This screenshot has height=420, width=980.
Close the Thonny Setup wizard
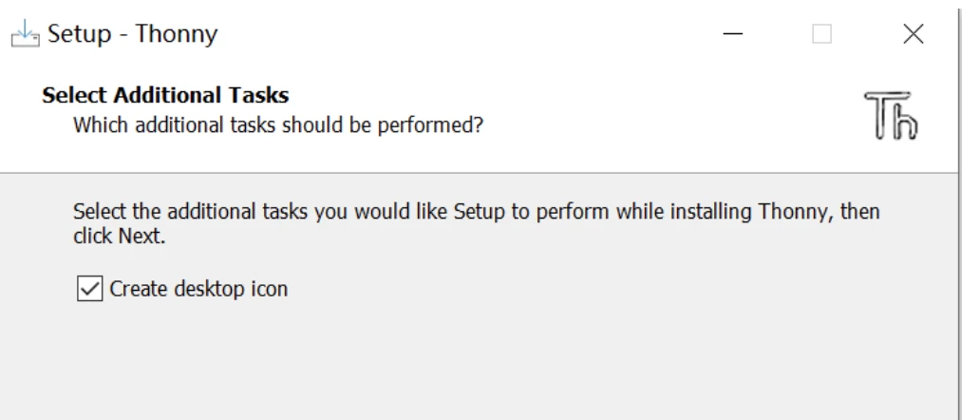(913, 36)
